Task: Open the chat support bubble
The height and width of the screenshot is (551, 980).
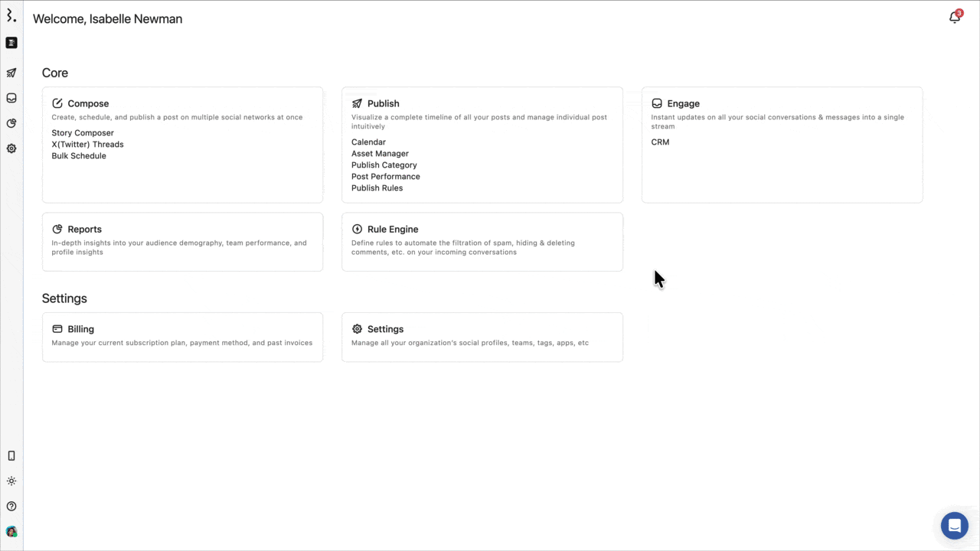Action: point(954,525)
